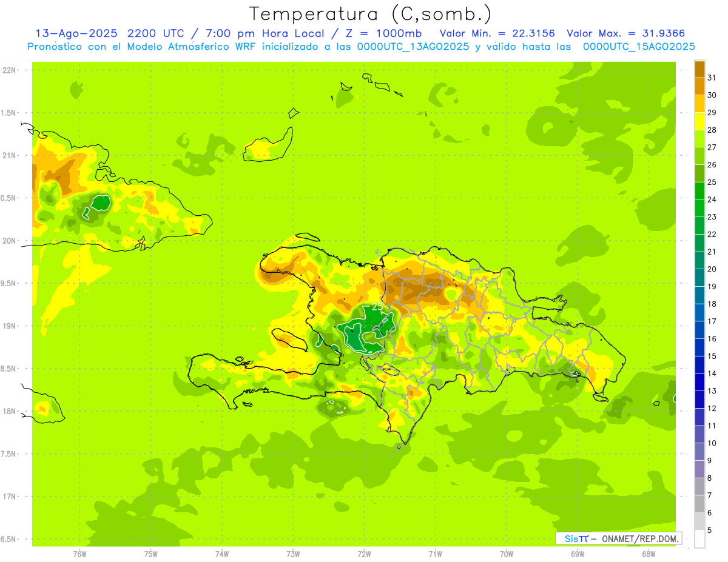Select the date text '13-Ago-2025'
This screenshot has height=562, width=728.
76,33
